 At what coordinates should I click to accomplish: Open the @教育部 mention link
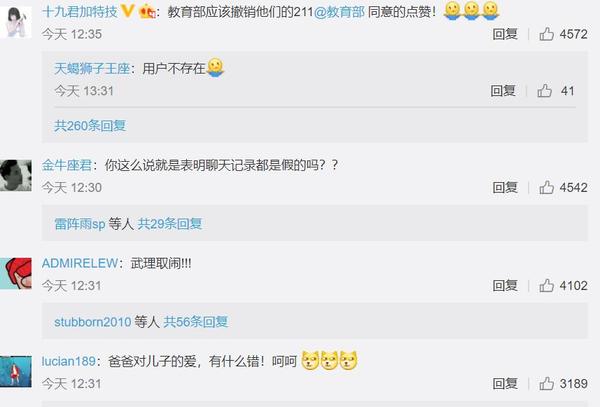click(339, 12)
